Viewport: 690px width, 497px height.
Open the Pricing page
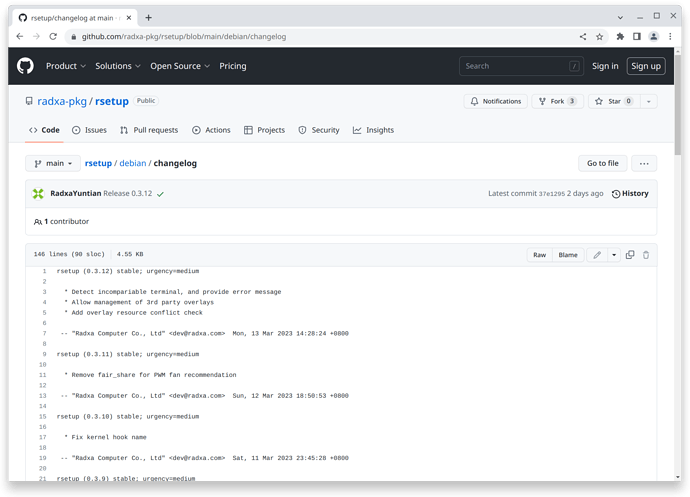coord(233,66)
